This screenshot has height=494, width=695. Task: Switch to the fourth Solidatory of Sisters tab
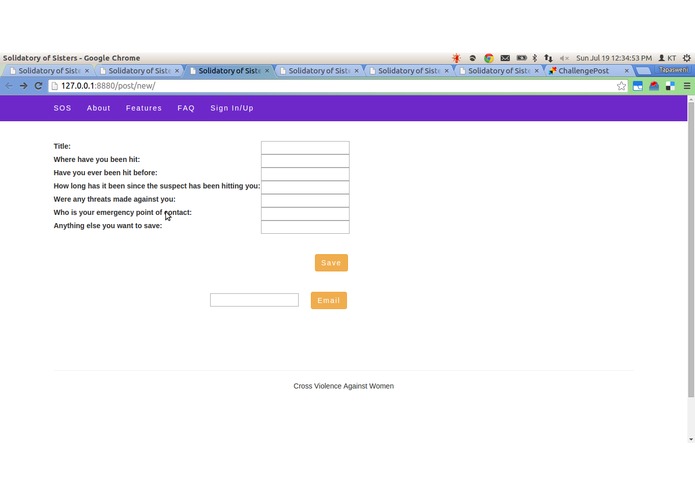pyautogui.click(x=319, y=71)
